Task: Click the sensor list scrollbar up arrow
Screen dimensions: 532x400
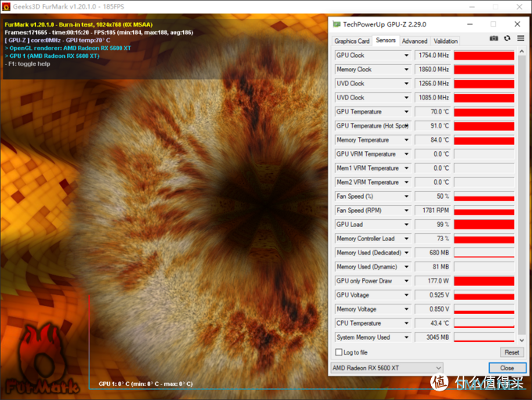Action: pos(522,52)
